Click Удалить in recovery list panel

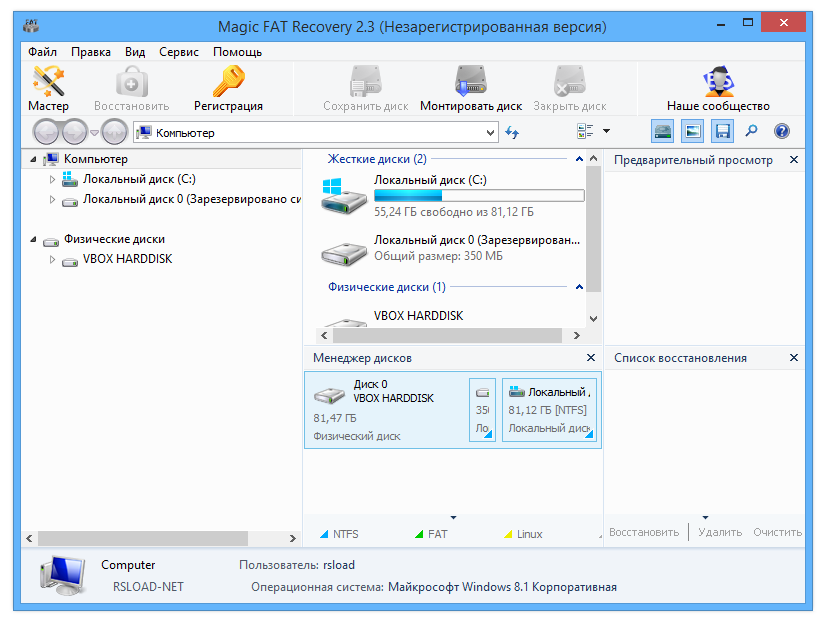pos(720,532)
